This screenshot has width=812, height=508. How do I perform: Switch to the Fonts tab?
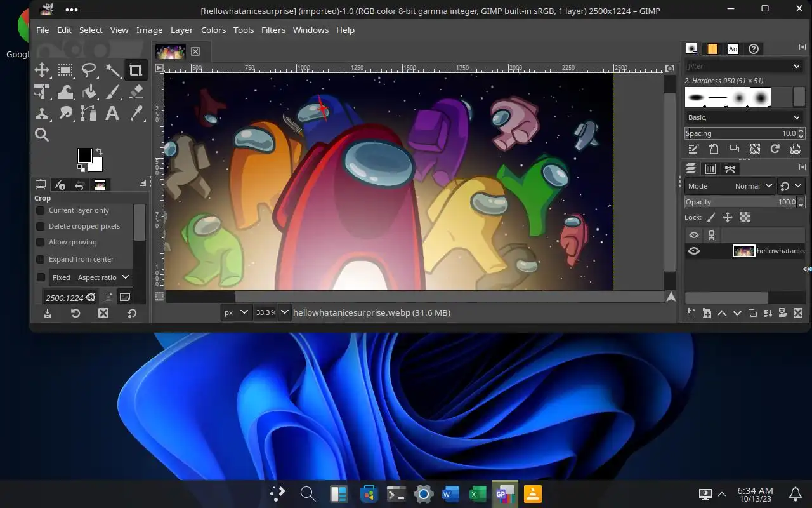[x=733, y=49]
